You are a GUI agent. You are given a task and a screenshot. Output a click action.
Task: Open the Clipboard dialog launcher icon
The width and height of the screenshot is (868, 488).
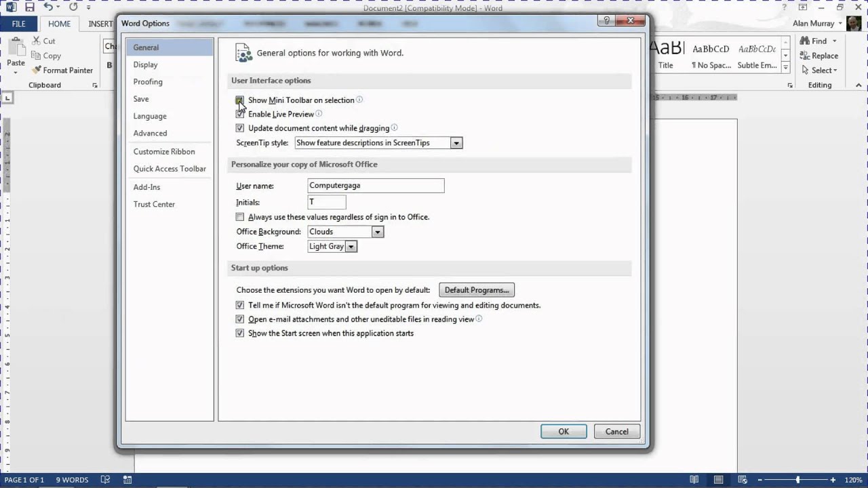(x=94, y=85)
